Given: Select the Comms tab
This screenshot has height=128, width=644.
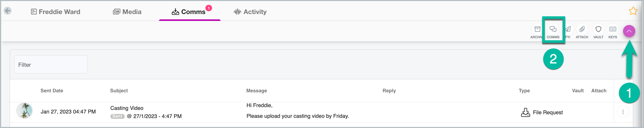Looking at the screenshot, I should [x=189, y=12].
